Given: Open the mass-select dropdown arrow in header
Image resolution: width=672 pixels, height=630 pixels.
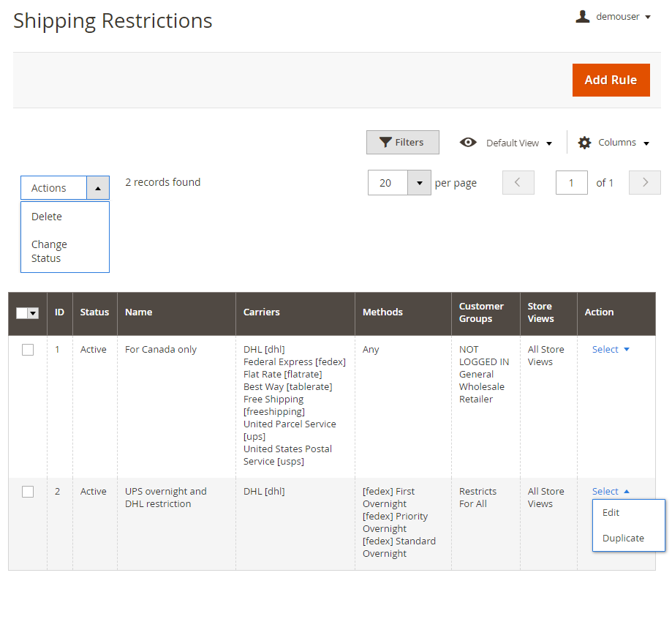Looking at the screenshot, I should pos(33,313).
